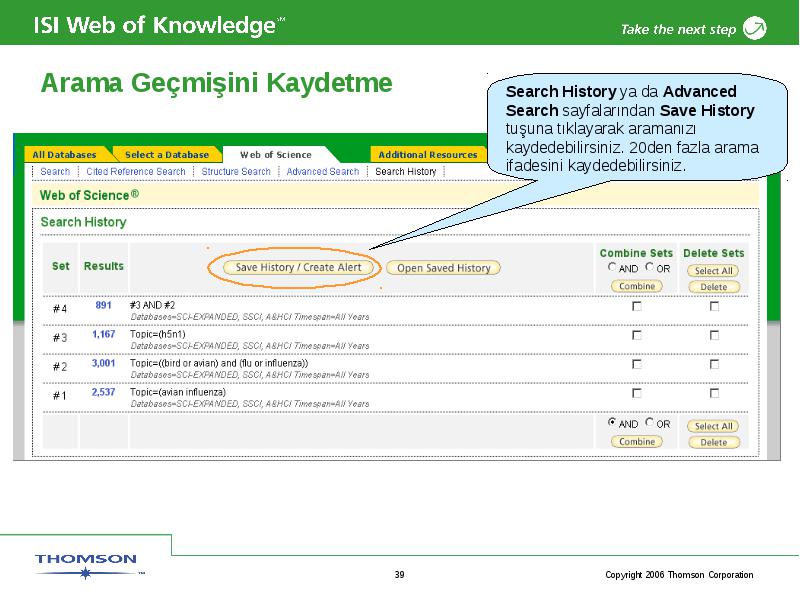Click the page number 39
The image size is (800, 600).
(399, 574)
